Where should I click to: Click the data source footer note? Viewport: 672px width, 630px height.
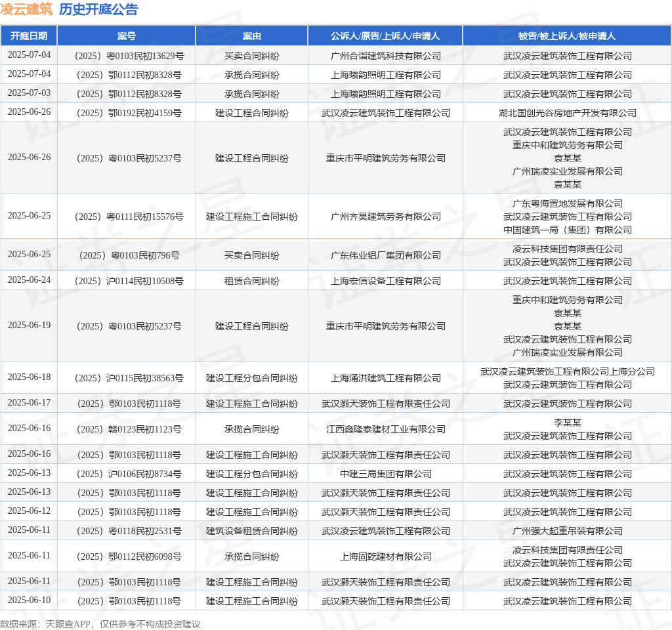(100, 624)
